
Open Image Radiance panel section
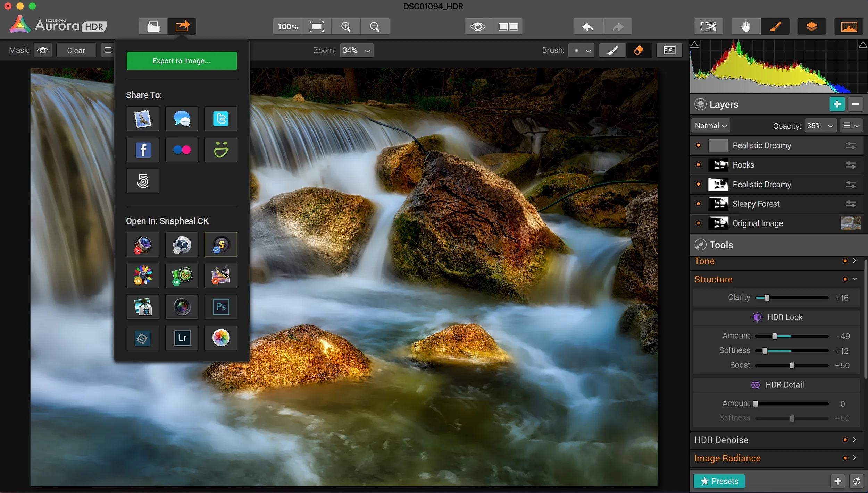click(x=854, y=458)
